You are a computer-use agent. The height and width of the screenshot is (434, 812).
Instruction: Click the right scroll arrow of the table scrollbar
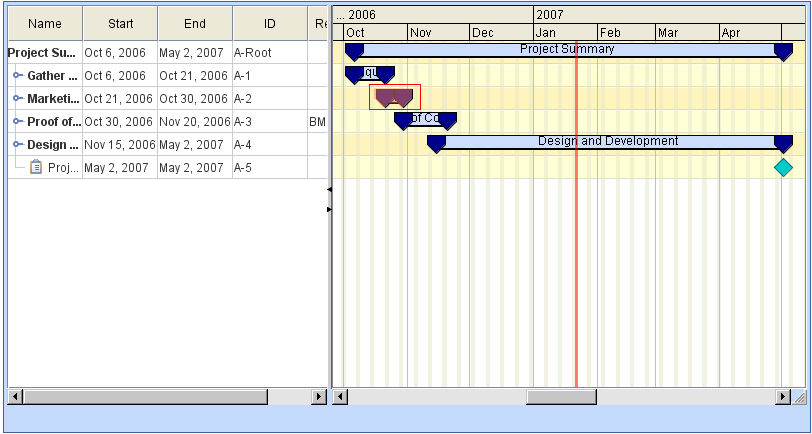click(x=319, y=397)
